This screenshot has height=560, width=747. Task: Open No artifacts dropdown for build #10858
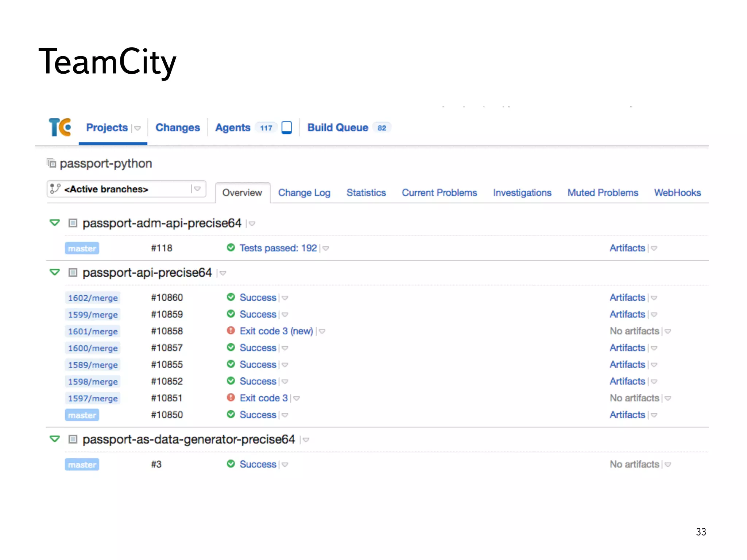pos(668,332)
